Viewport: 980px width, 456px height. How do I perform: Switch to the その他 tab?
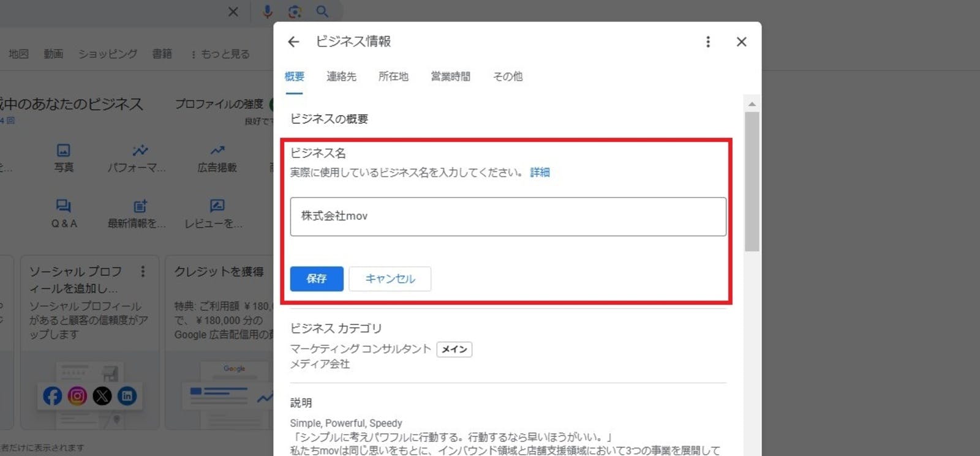[508, 77]
